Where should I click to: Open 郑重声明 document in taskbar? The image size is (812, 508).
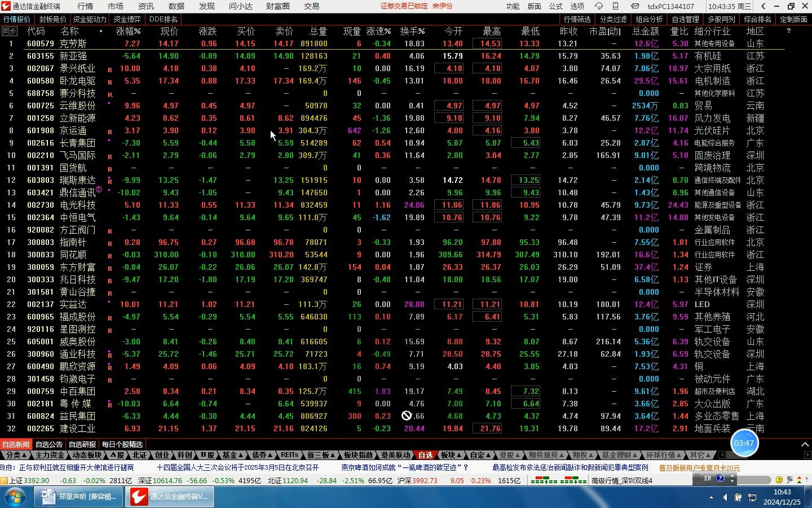click(77, 497)
